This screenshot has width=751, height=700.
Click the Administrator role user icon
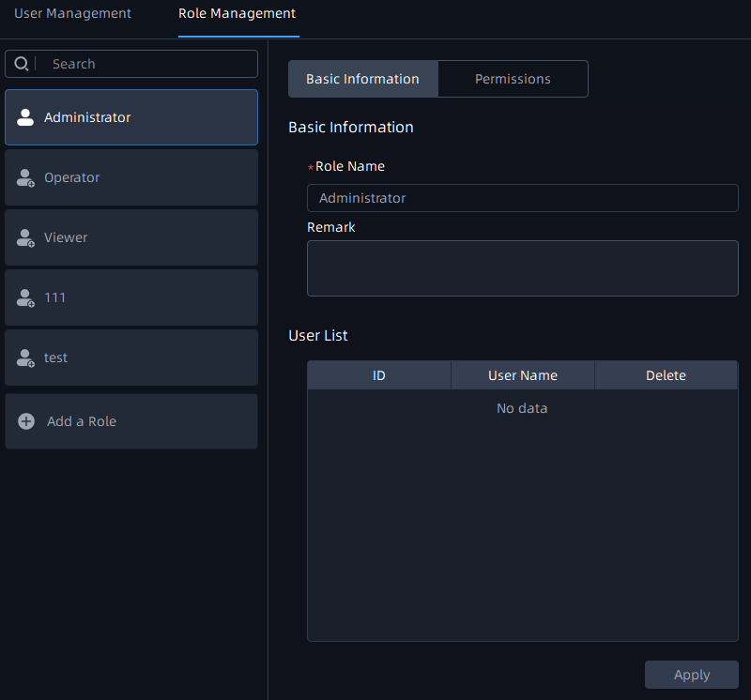click(25, 118)
